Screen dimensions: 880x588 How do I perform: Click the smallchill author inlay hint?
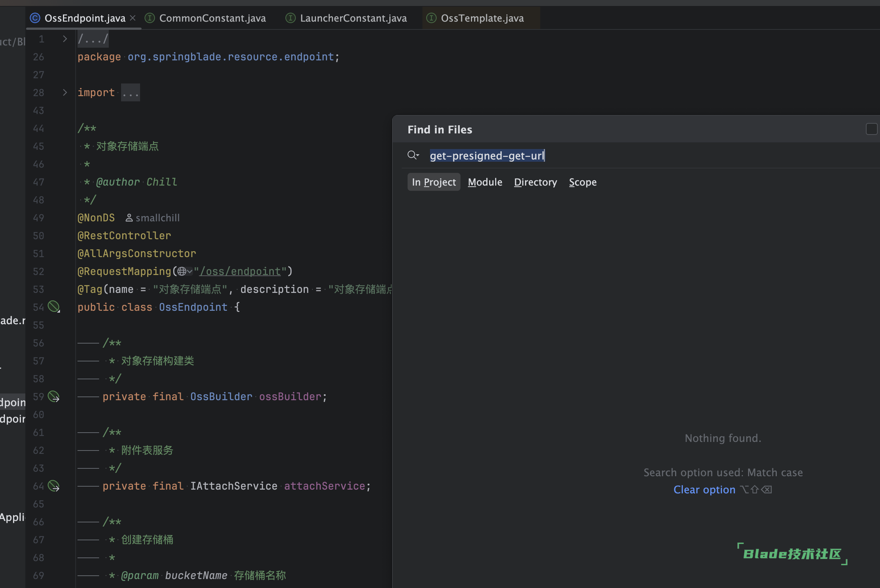153,218
